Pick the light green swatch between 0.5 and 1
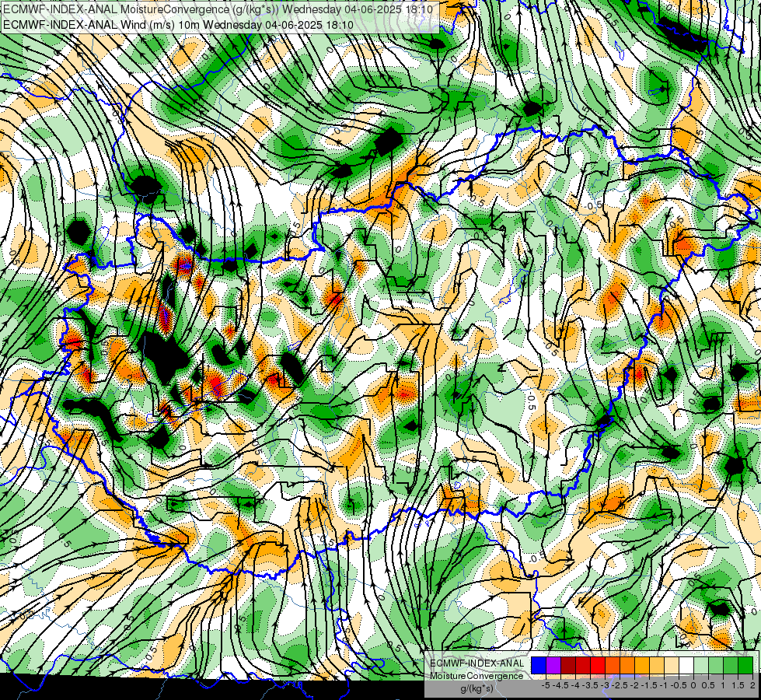Viewport: 761px width, 700px height. (716, 666)
